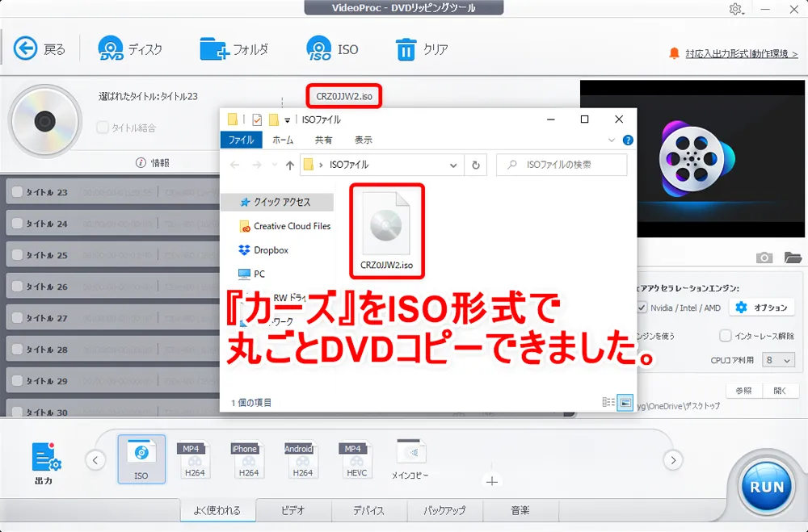Viewport: 808px width, 532px height.
Task: Switch to the 音楽 format tab
Action: tap(520, 510)
